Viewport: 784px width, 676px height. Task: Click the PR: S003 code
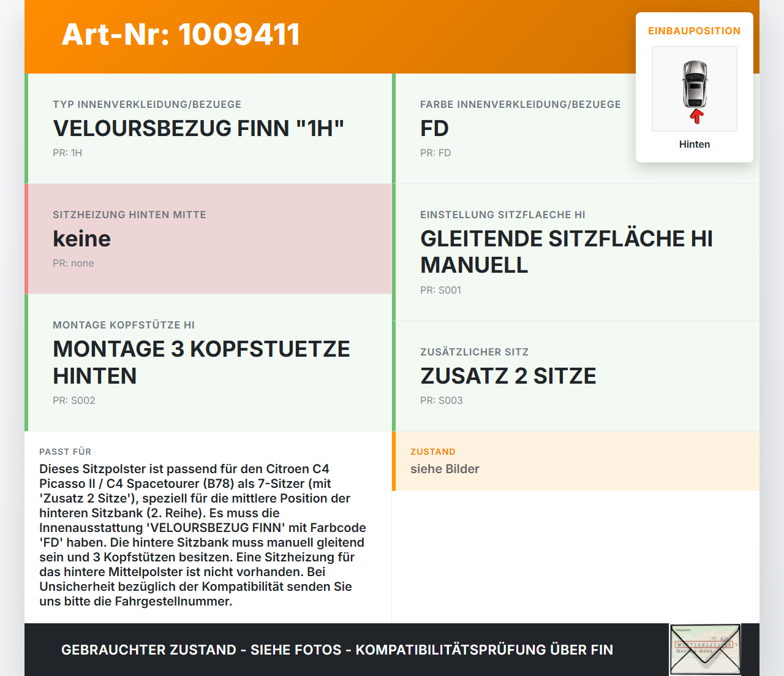(442, 400)
